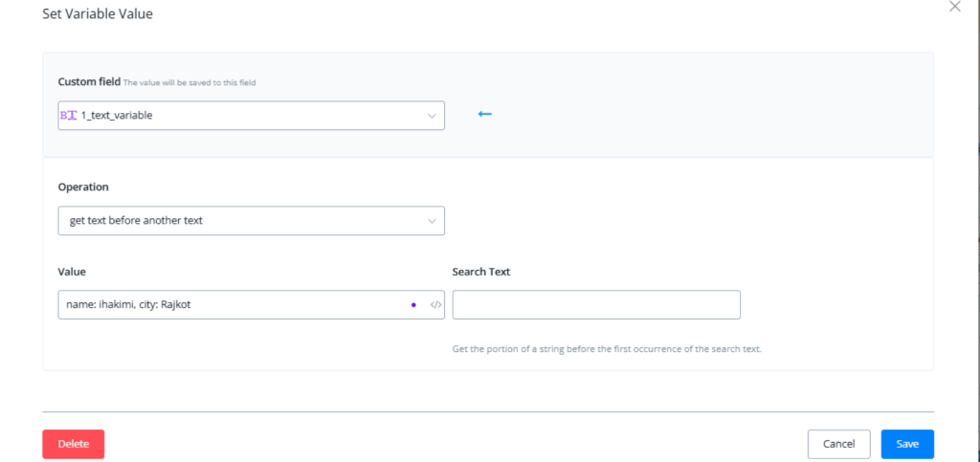Click the Operation label
This screenshot has width=980, height=462.
[83, 187]
